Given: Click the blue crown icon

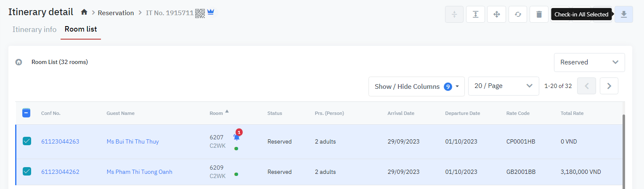Looking at the screenshot, I should [x=211, y=13].
